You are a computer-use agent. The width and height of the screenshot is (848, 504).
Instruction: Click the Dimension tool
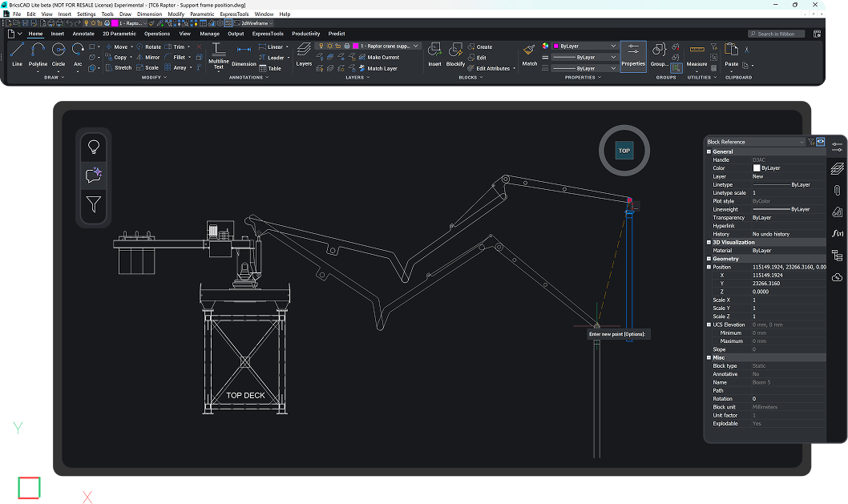(x=244, y=56)
